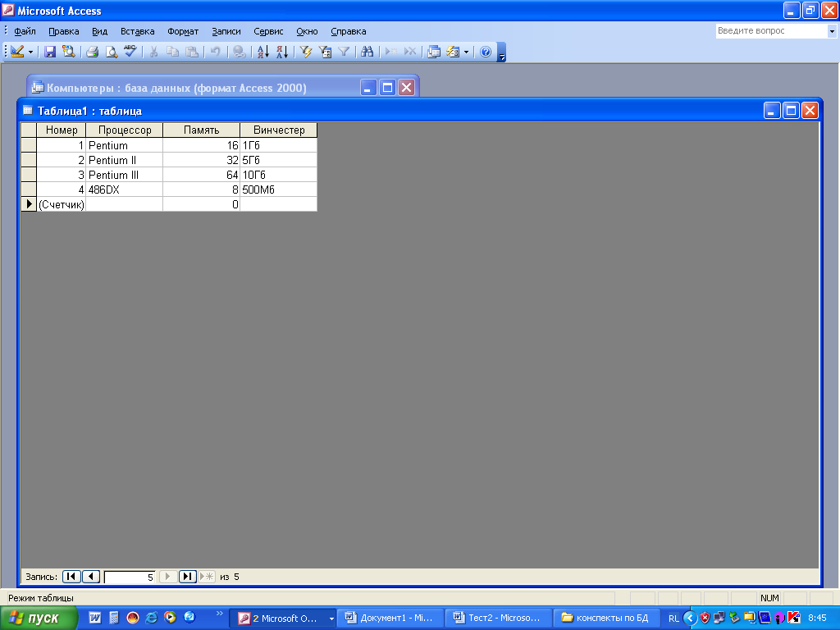The height and width of the screenshot is (630, 840).
Task: Click the New Record toolbar icon
Action: [x=391, y=52]
